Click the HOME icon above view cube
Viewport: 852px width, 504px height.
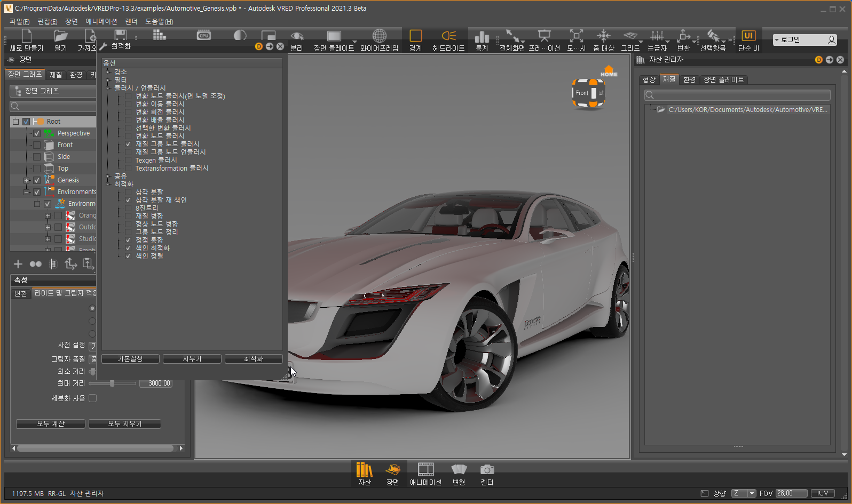point(609,71)
